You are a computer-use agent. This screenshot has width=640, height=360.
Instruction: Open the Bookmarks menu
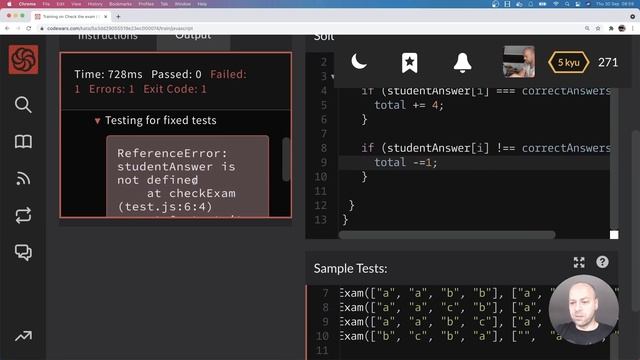(x=120, y=4)
